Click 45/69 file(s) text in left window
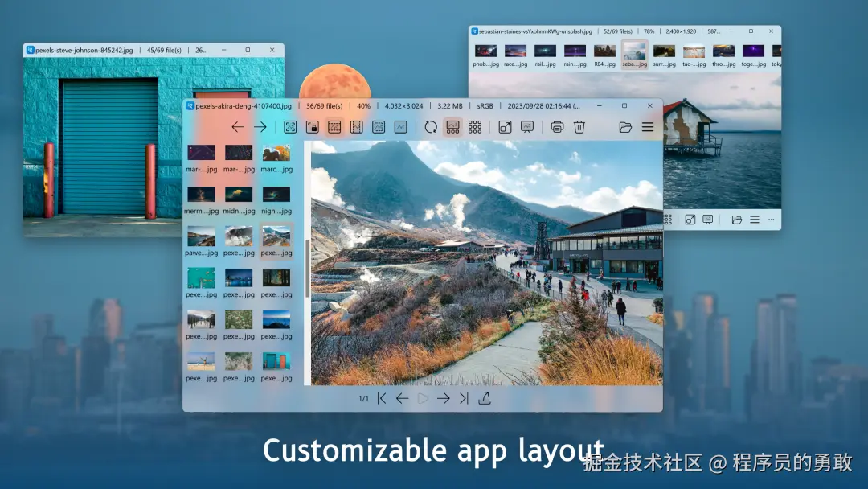868x489 pixels. [164, 50]
